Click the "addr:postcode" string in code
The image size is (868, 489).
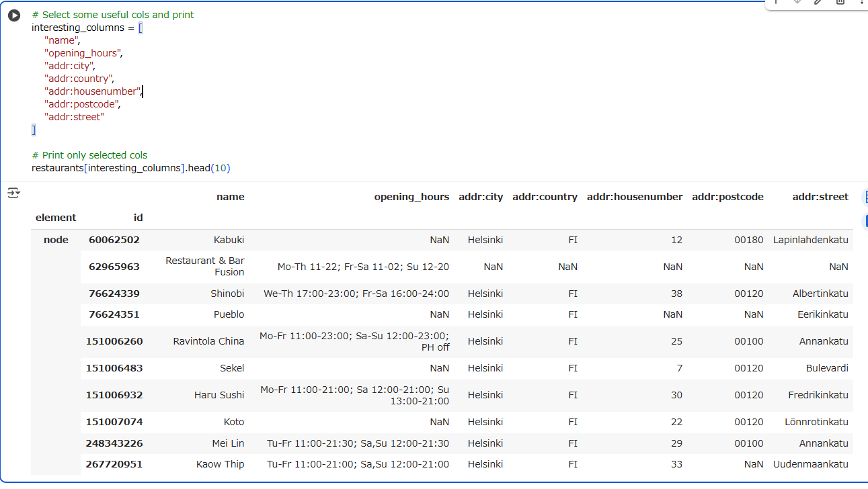(82, 104)
